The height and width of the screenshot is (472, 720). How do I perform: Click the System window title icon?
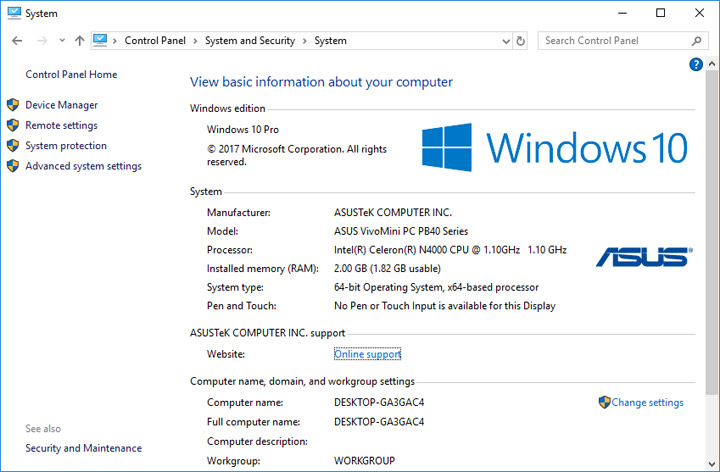[x=14, y=13]
